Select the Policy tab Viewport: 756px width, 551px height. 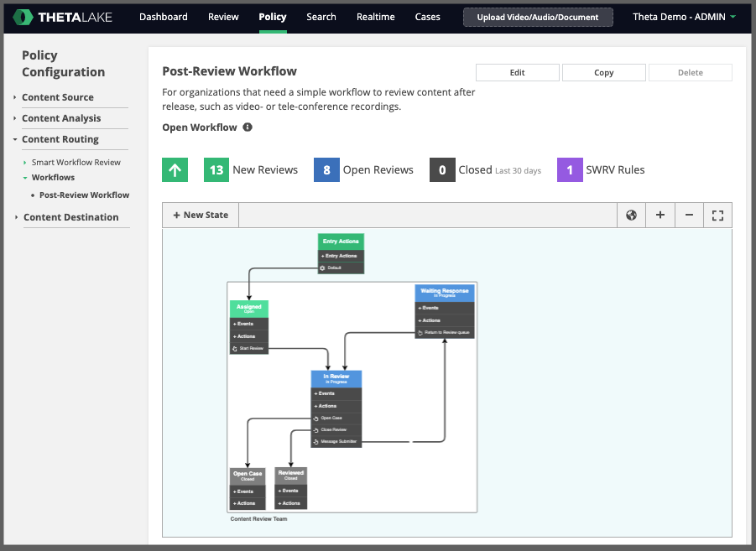point(273,17)
